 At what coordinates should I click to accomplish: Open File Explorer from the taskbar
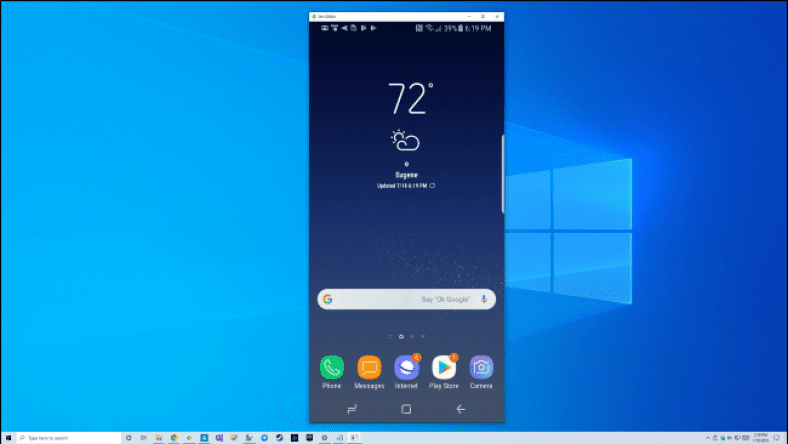pos(159,438)
